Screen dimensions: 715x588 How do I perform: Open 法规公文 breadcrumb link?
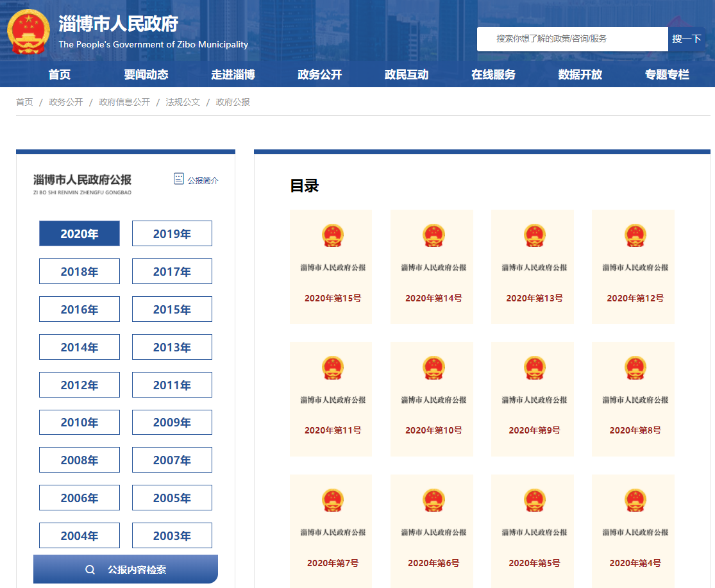pyautogui.click(x=183, y=102)
